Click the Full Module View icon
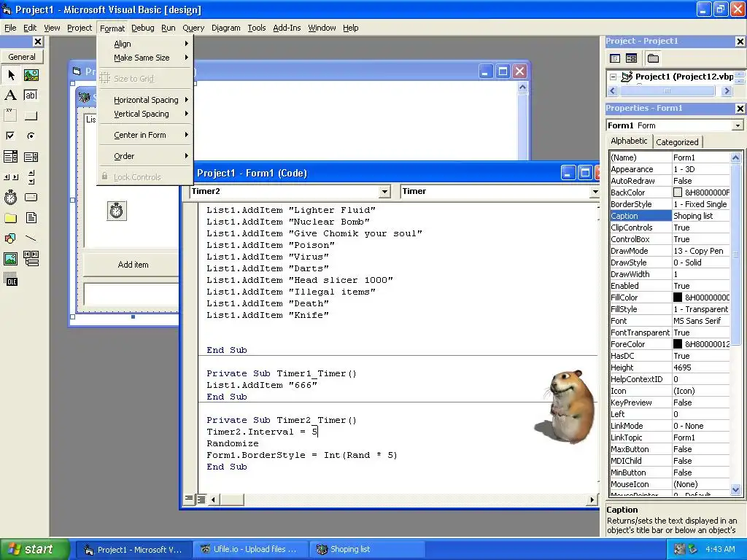 pyautogui.click(x=201, y=499)
